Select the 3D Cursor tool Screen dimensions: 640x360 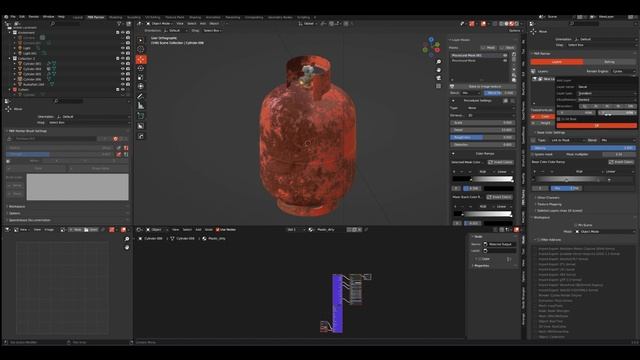coord(141,50)
